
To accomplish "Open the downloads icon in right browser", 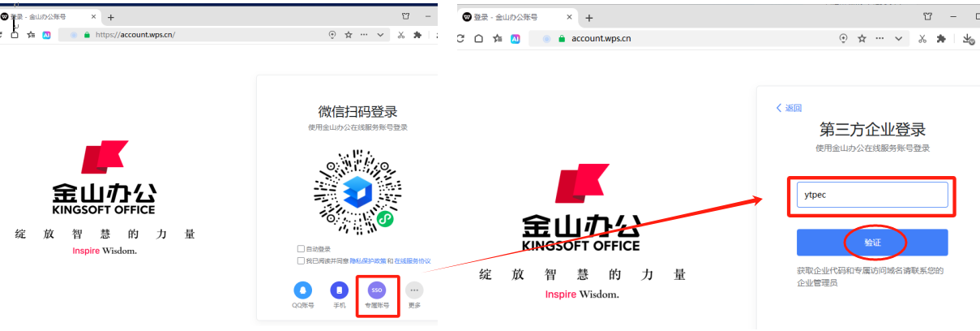I will click(968, 38).
